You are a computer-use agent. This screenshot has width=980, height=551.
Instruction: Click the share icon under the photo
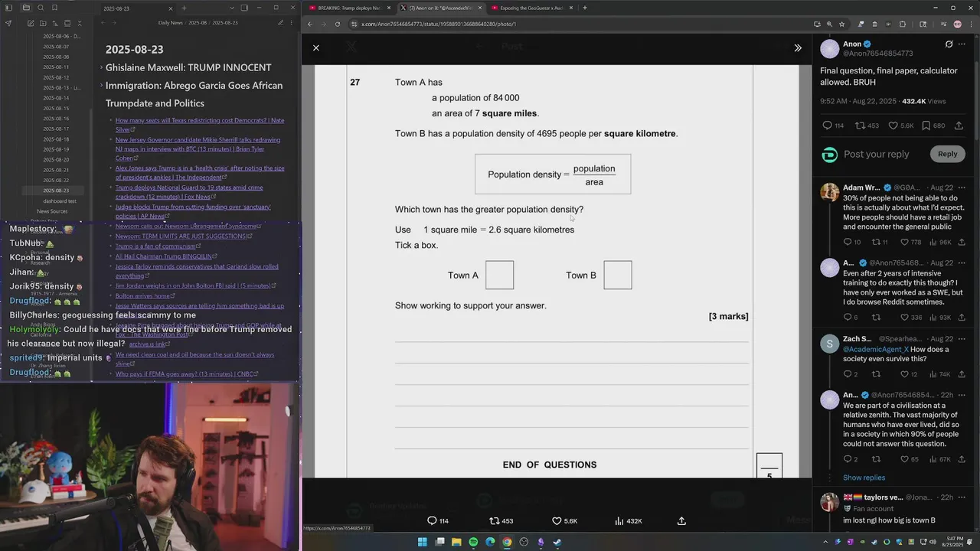(x=681, y=521)
